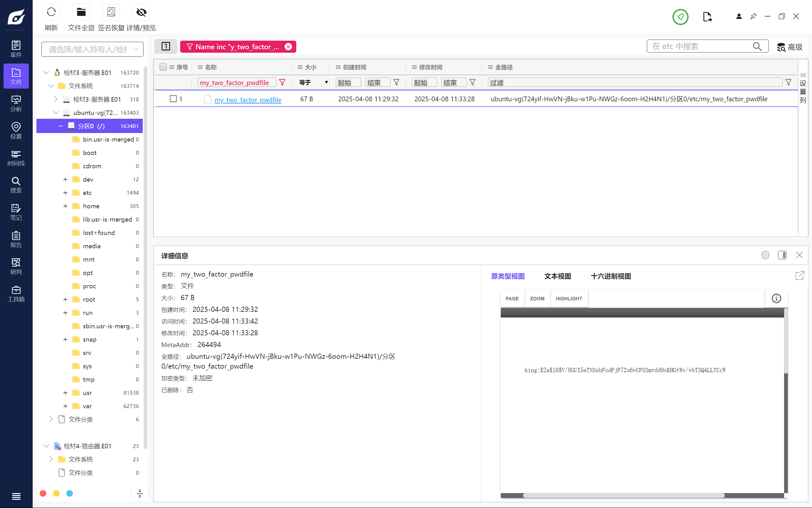Select the root folder in tree
This screenshot has width=812, height=508.
[x=89, y=299]
